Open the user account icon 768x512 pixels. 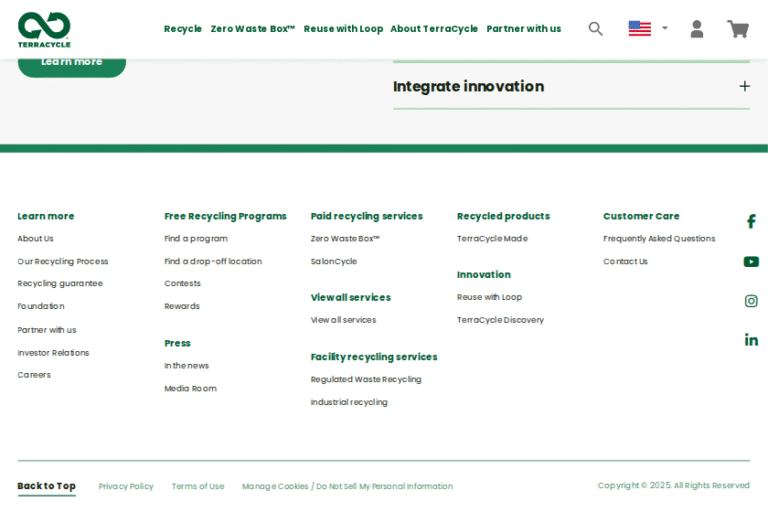pos(697,29)
